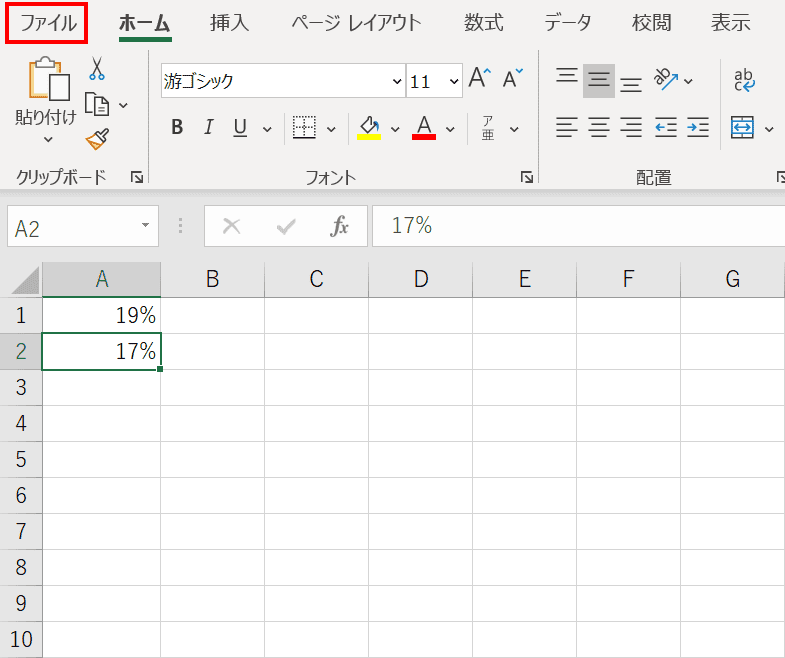Expand phonetic guide dropdown arrow
The width and height of the screenshot is (785, 658).
(514, 129)
